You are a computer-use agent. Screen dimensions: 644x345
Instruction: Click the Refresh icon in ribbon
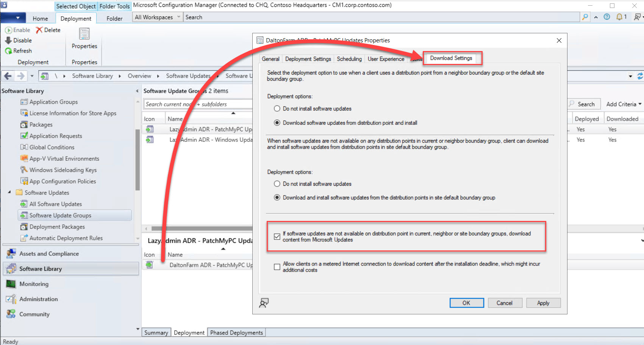pyautogui.click(x=8, y=51)
